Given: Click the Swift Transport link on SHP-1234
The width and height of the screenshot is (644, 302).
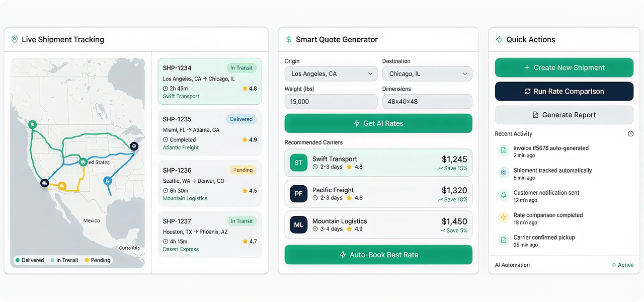Looking at the screenshot, I should 181,96.
